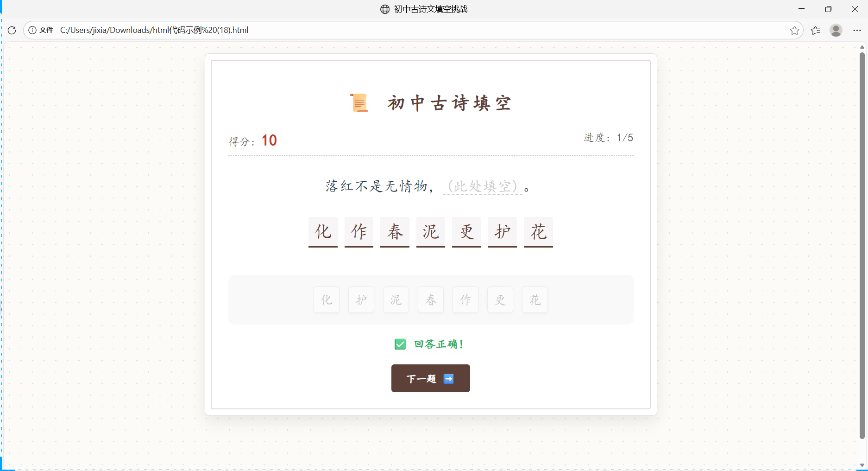Image resolution: width=868 pixels, height=471 pixels.
Task: Click the green checkmark beside 回答正确
Action: (399, 344)
